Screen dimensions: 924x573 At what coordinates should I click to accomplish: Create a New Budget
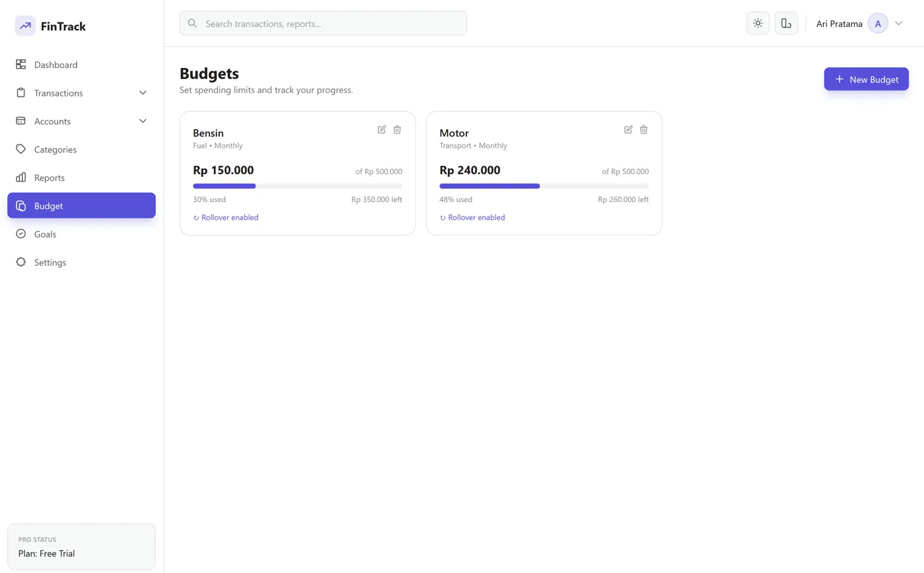point(866,79)
